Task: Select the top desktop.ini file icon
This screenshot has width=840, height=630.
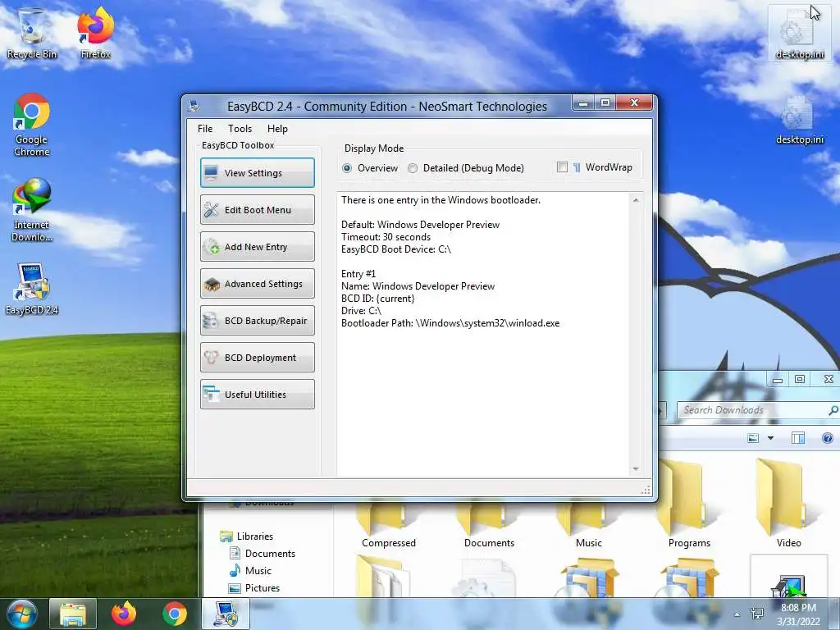Action: (800, 33)
